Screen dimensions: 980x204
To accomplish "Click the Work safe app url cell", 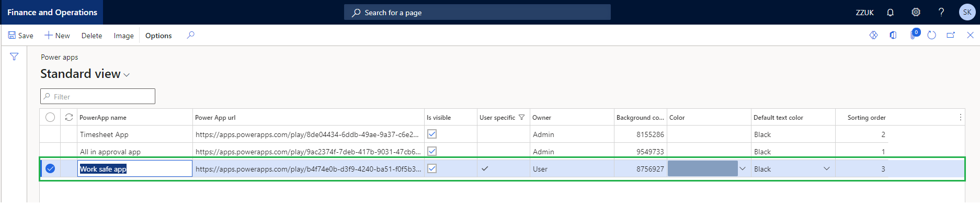I will (x=308, y=169).
